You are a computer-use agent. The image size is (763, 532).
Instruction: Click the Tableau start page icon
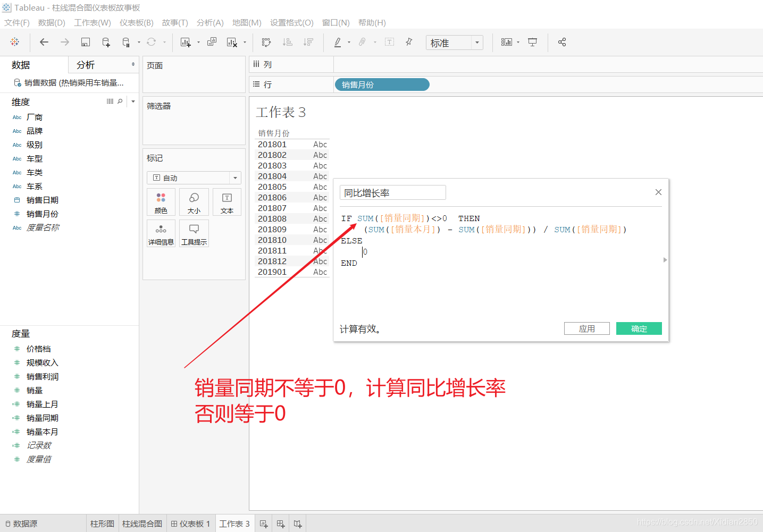[15, 42]
